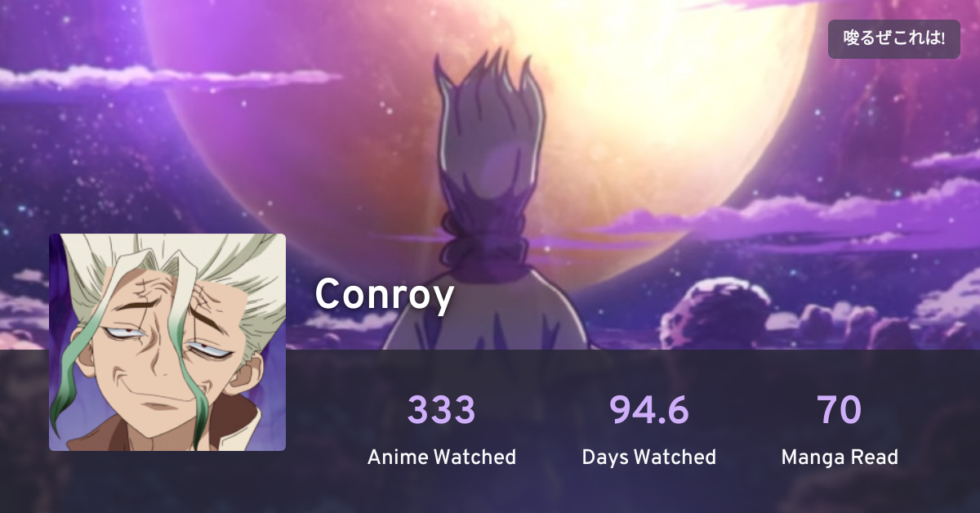Open the Manga Read label
The height and width of the screenshot is (513, 980).
(840, 457)
